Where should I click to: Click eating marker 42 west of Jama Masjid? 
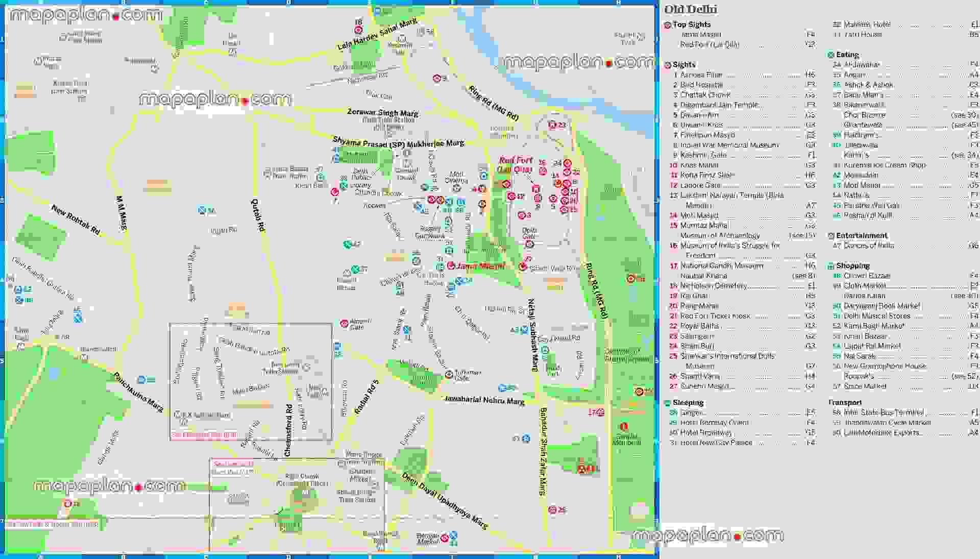[x=347, y=245]
